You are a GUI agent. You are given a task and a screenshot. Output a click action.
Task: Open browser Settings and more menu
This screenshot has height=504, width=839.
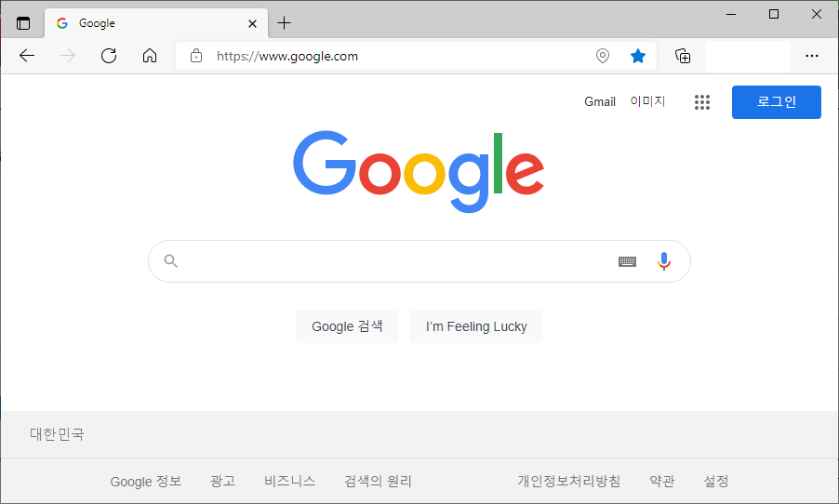tap(812, 56)
